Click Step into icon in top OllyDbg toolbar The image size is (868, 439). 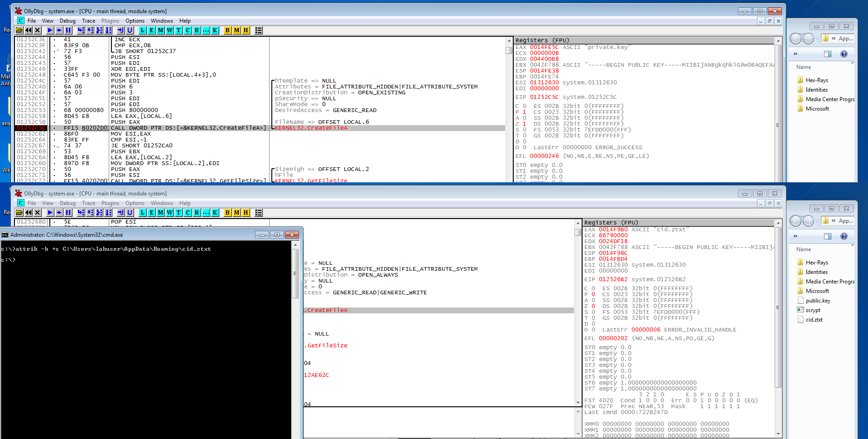(81, 30)
